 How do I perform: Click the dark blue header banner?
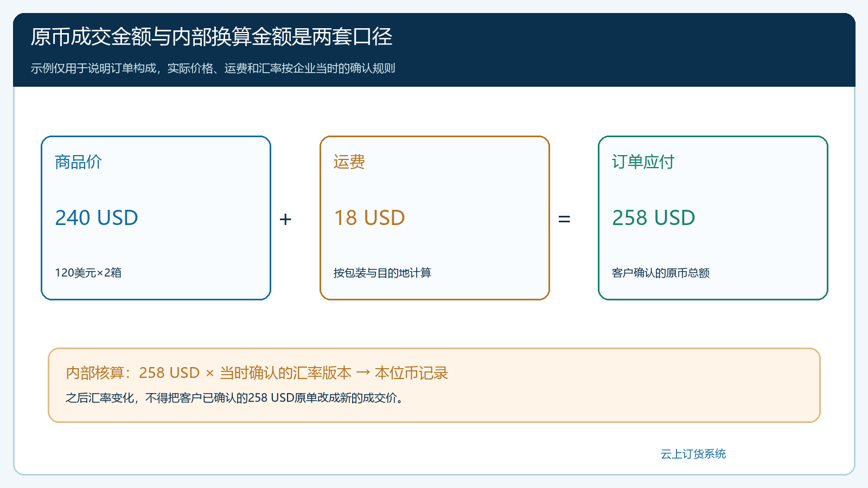(x=434, y=50)
